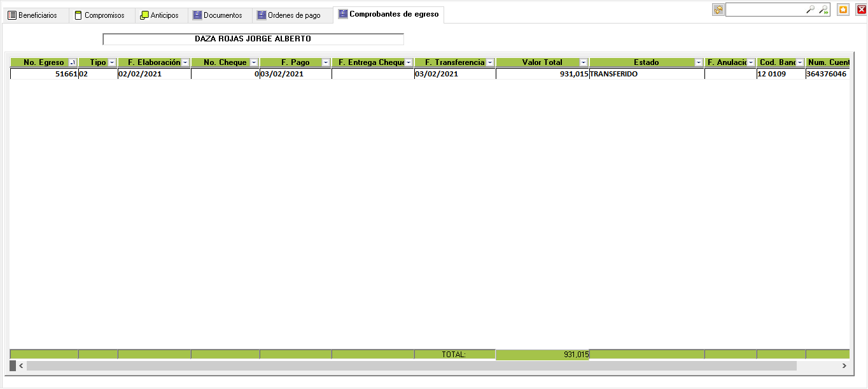Click the orange star favorites icon
Viewport: 868px width, 389px height.
tap(843, 10)
